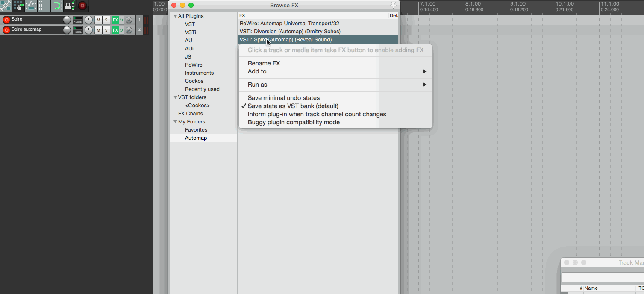Open the Add to submenu
Image resolution: width=644 pixels, height=294 pixels.
coord(335,71)
